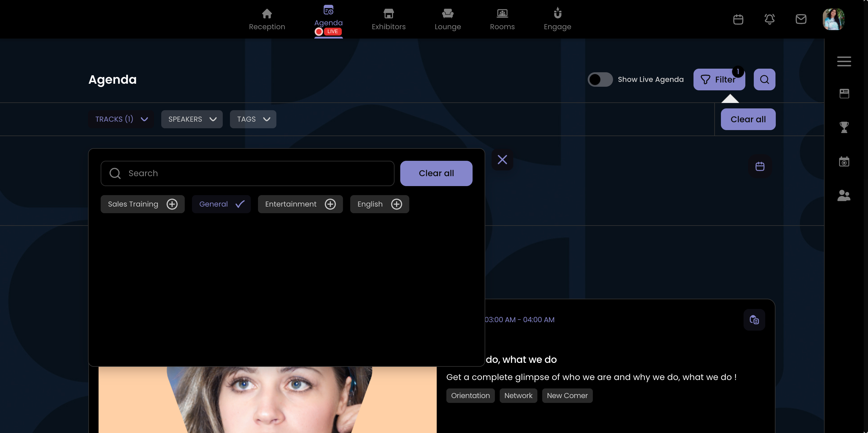Viewport: 868px width, 433px height.
Task: Toggle the Show Live Agenda switch
Action: 600,79
